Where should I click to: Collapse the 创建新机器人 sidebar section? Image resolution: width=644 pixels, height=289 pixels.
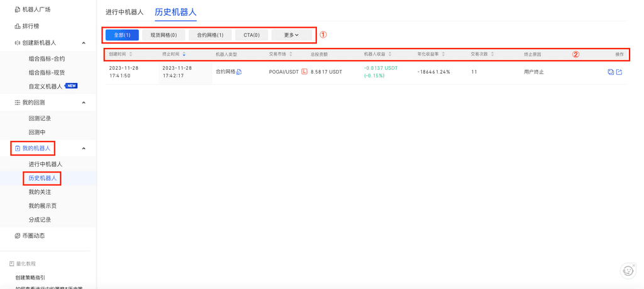click(84, 43)
